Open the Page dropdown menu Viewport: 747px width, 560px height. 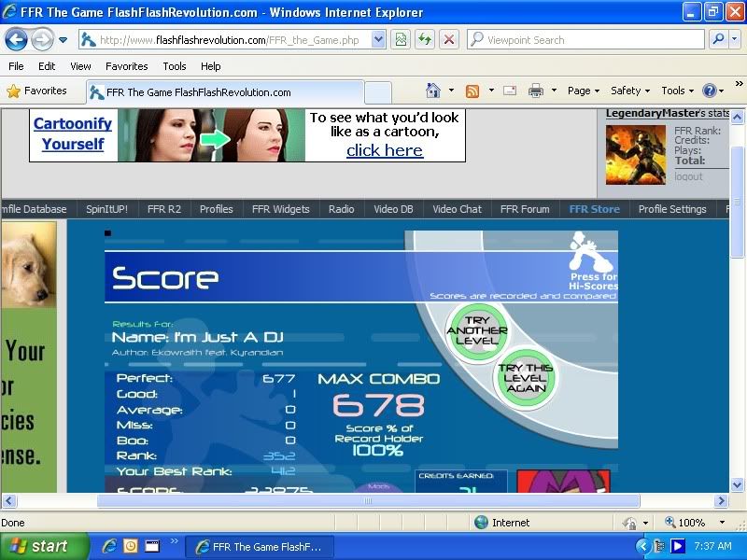coord(584,91)
